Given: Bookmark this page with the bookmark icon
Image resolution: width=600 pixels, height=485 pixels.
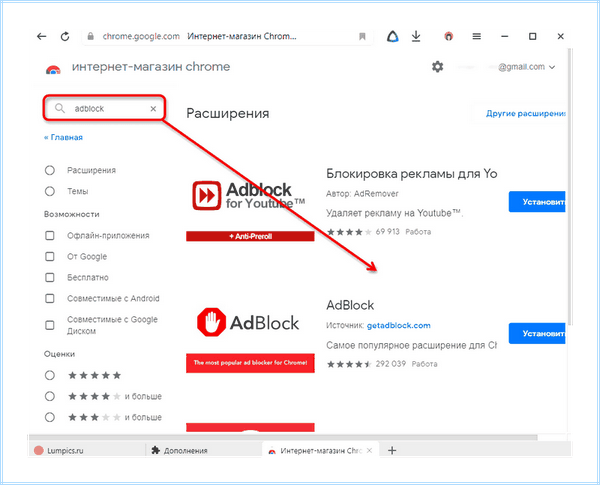Looking at the screenshot, I should [362, 36].
